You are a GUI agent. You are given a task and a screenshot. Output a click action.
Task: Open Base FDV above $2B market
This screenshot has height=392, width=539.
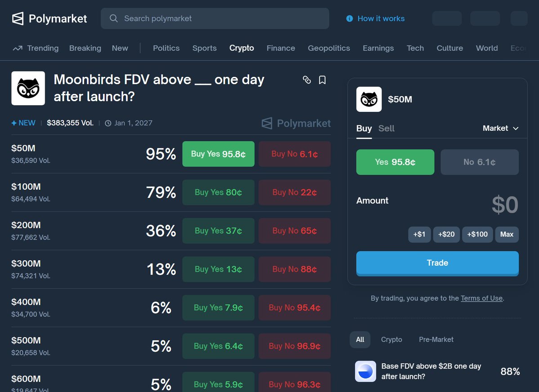tap(437, 371)
